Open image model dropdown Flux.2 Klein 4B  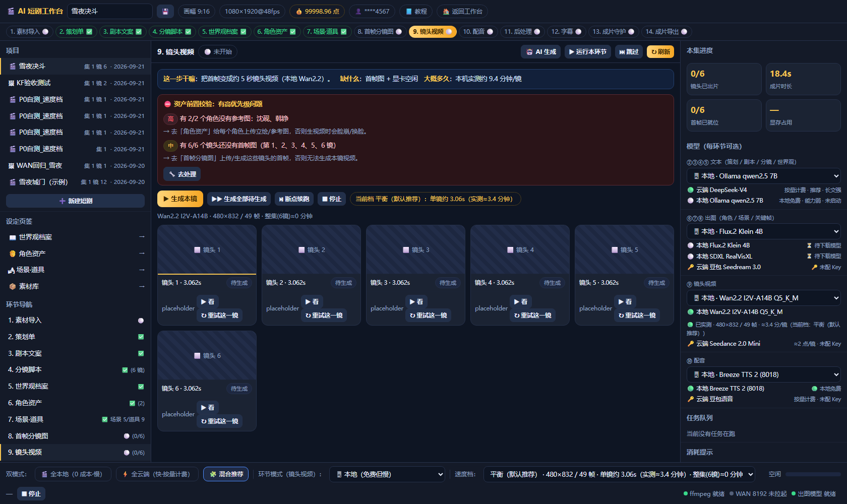(x=763, y=231)
